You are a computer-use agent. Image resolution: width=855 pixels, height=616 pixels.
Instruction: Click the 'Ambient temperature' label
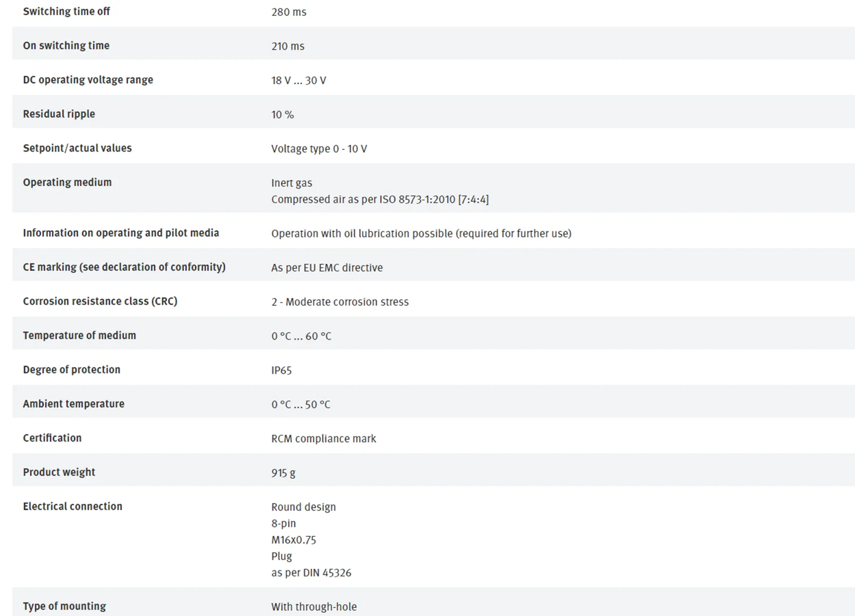74,404
